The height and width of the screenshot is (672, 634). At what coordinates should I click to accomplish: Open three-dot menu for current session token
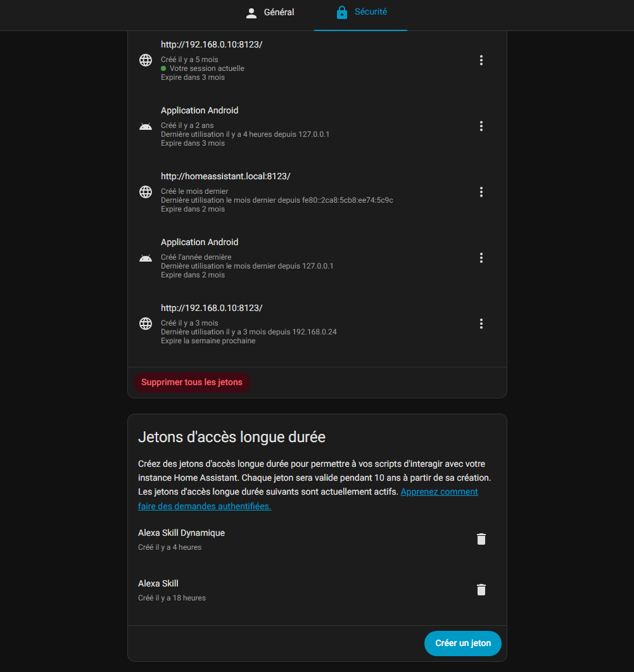tap(481, 60)
